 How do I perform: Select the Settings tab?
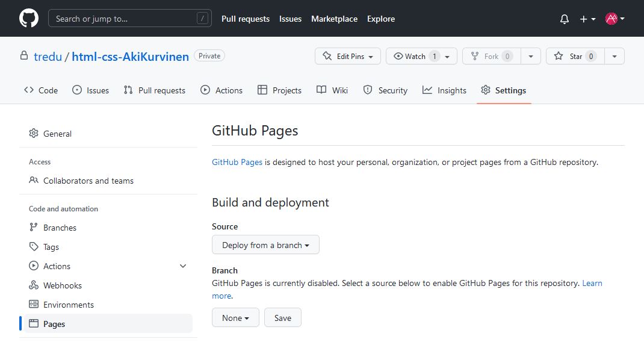[504, 90]
